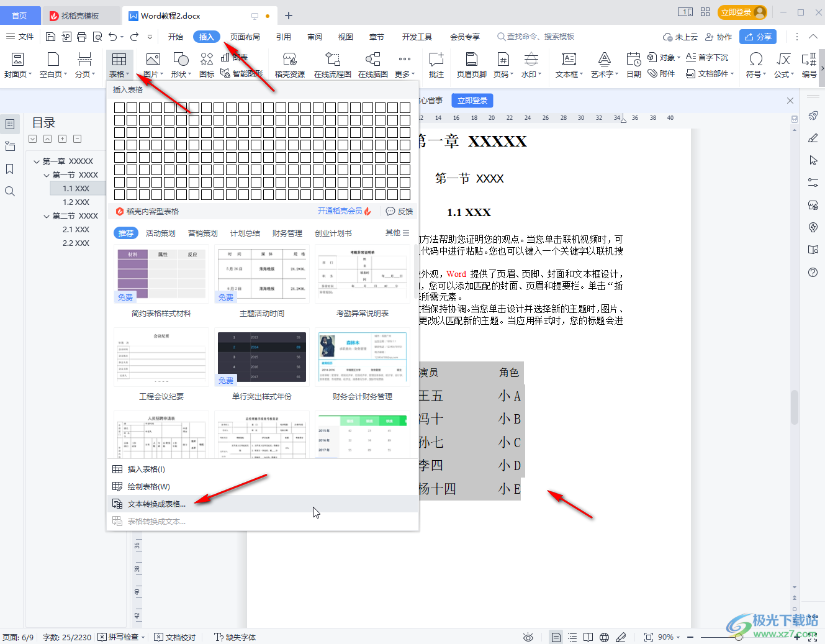Open the 表格 table dropdown button
The image size is (825, 644).
tap(119, 65)
